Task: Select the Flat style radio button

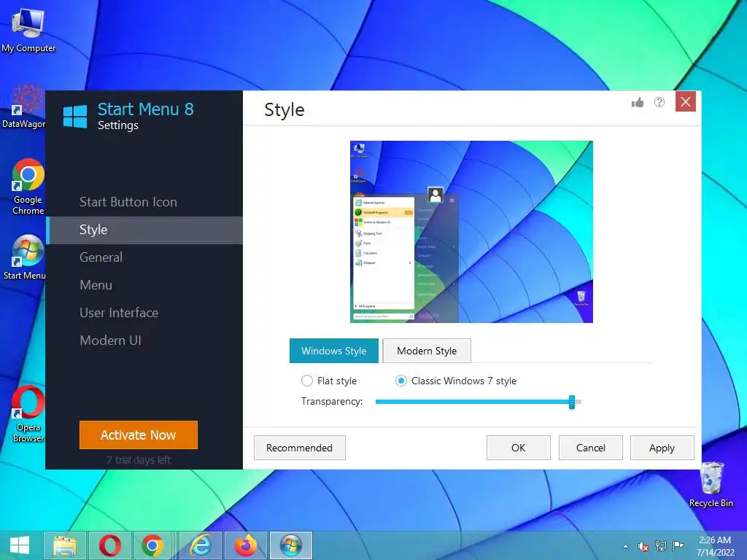Action: pyautogui.click(x=307, y=381)
